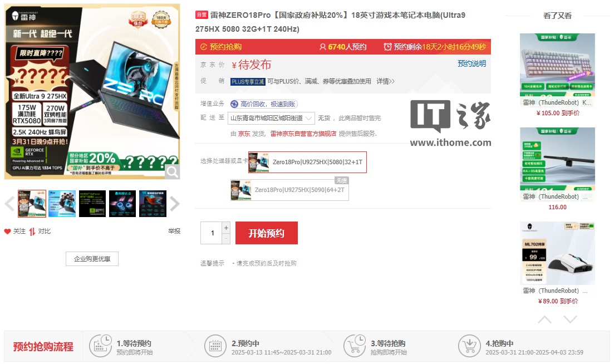614x364 pixels.
Task: Click the 雷神ZERO18Pro product title
Action: (330, 22)
